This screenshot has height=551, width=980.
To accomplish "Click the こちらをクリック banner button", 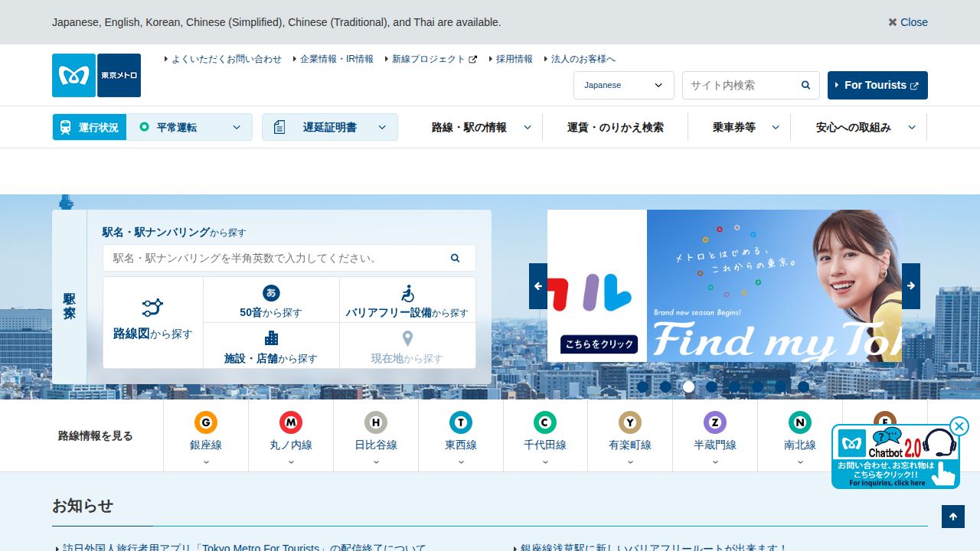I will pos(599,344).
